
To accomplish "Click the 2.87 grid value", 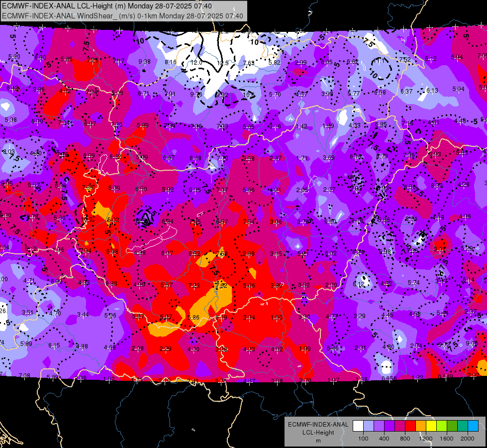I will point(276,158).
